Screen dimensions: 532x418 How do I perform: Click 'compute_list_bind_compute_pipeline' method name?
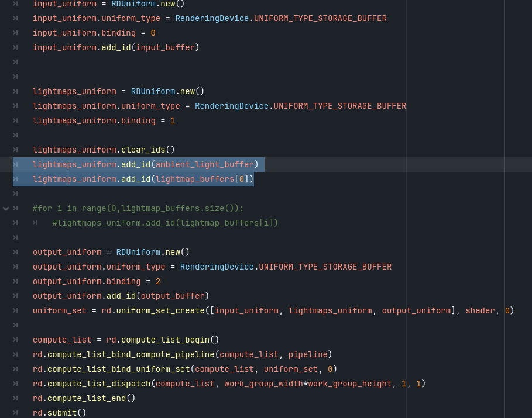pos(131,354)
